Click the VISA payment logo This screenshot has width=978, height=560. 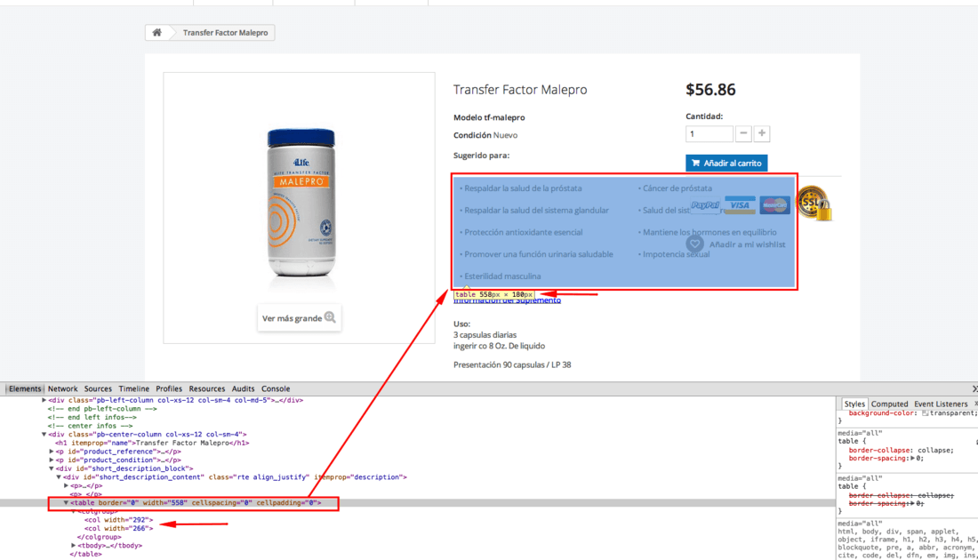[x=740, y=205]
